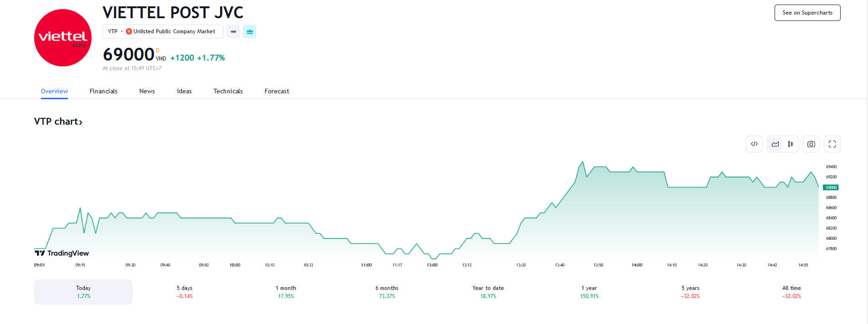Select the Today time range
This screenshot has width=868, height=324.
pyautogui.click(x=83, y=292)
